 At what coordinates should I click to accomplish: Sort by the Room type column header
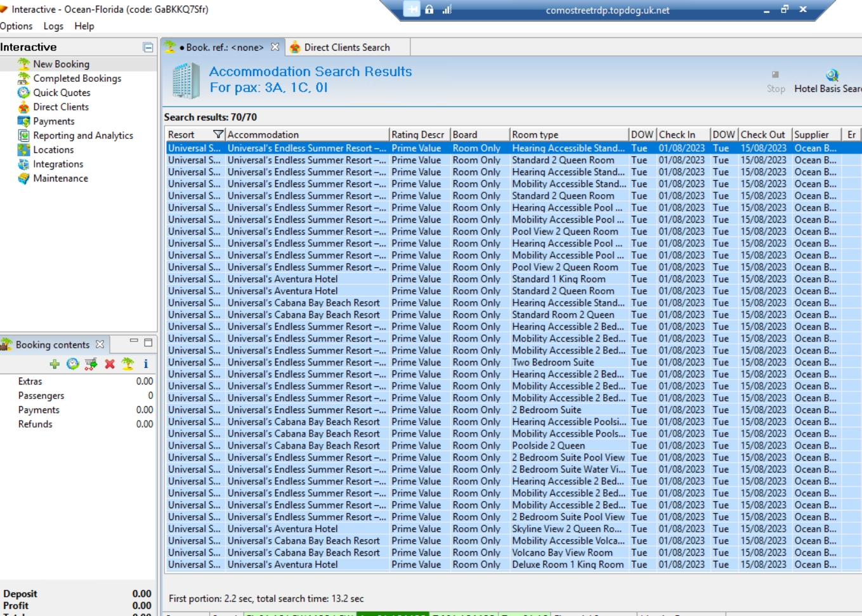point(569,134)
